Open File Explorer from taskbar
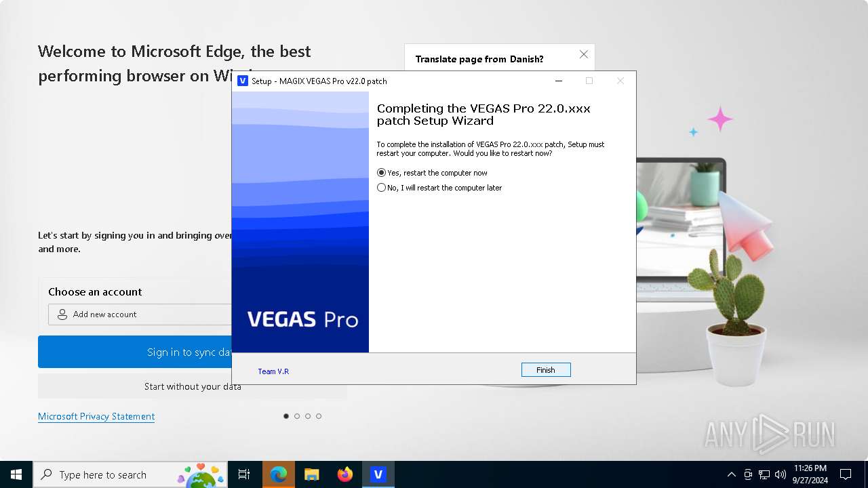Image resolution: width=868 pixels, height=488 pixels. tap(312, 474)
